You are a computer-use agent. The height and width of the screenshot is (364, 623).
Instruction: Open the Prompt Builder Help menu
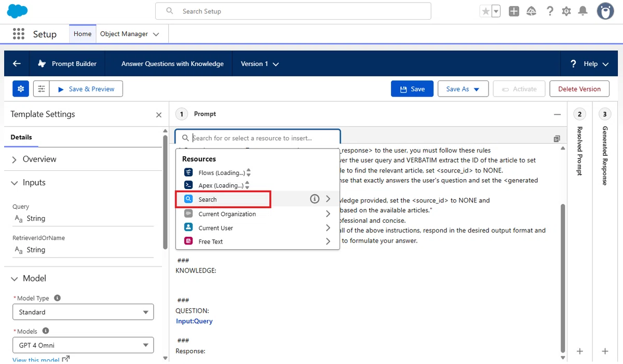click(590, 64)
